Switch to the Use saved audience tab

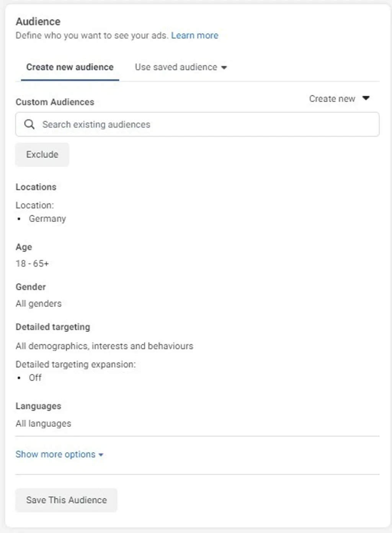175,67
